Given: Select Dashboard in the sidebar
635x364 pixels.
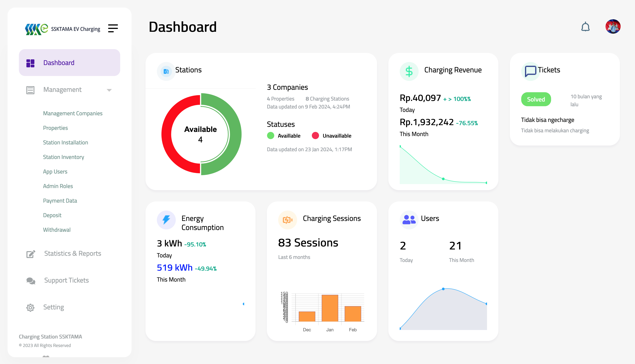Looking at the screenshot, I should pyautogui.click(x=70, y=63).
